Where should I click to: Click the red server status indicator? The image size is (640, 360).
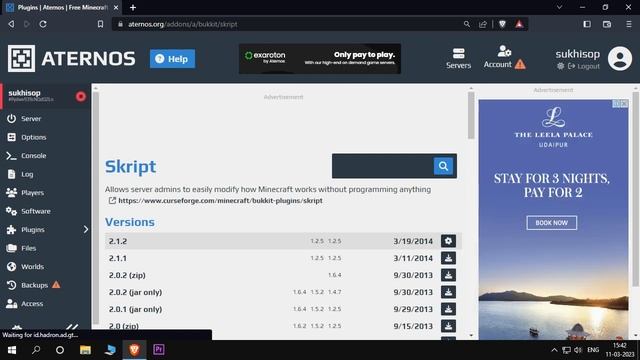tap(81, 96)
